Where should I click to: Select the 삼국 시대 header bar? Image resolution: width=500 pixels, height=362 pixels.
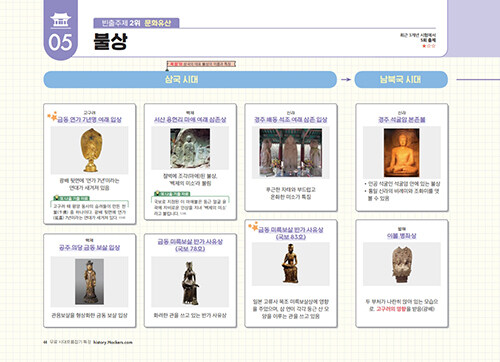[190, 79]
